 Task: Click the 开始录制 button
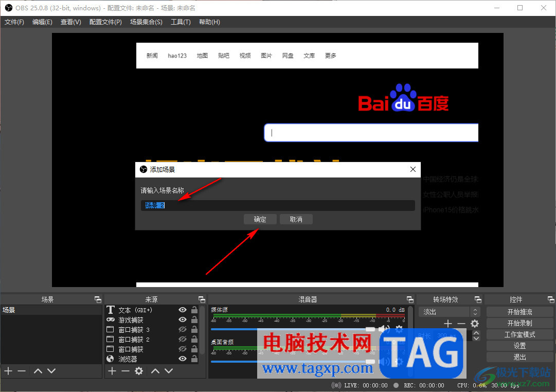pyautogui.click(x=519, y=323)
